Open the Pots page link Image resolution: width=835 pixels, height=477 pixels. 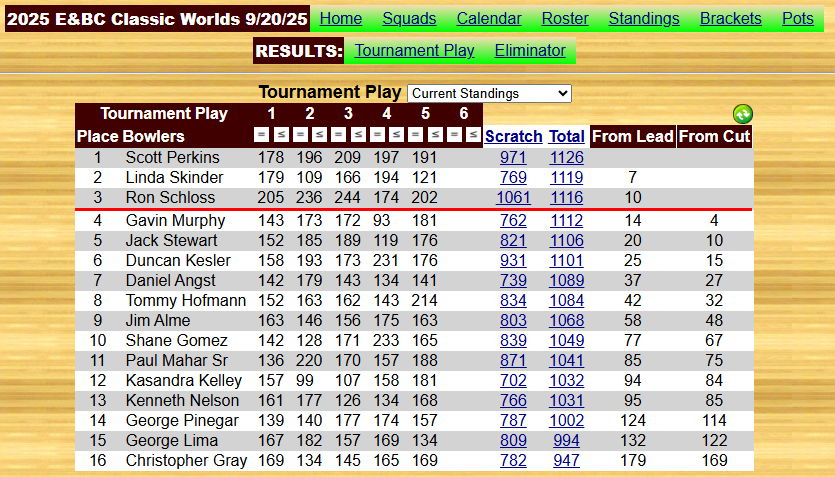click(797, 18)
